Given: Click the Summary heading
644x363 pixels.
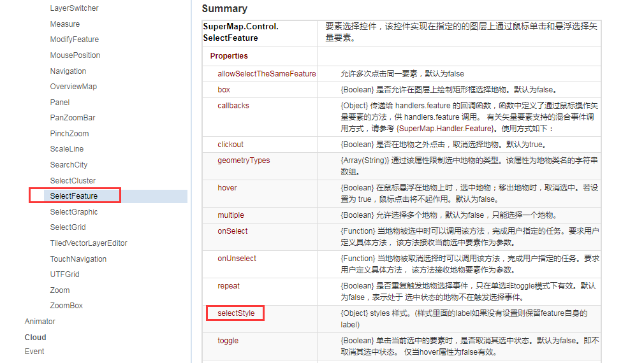Looking at the screenshot, I should point(224,9).
